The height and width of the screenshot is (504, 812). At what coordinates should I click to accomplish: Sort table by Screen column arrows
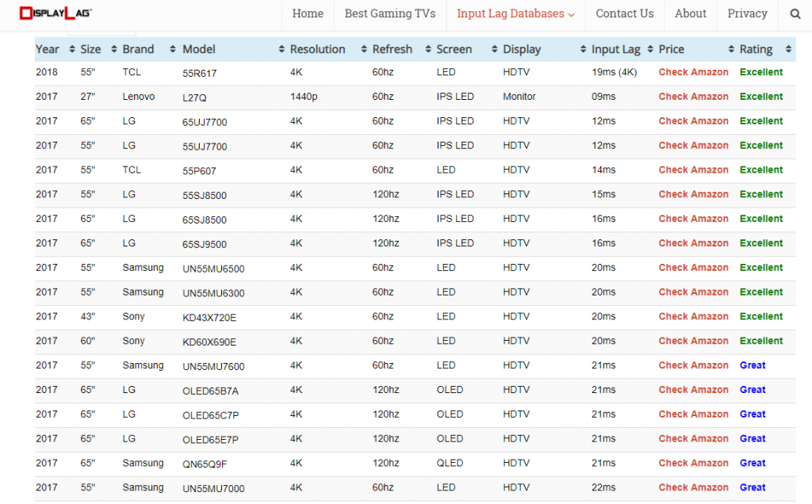pyautogui.click(x=495, y=49)
